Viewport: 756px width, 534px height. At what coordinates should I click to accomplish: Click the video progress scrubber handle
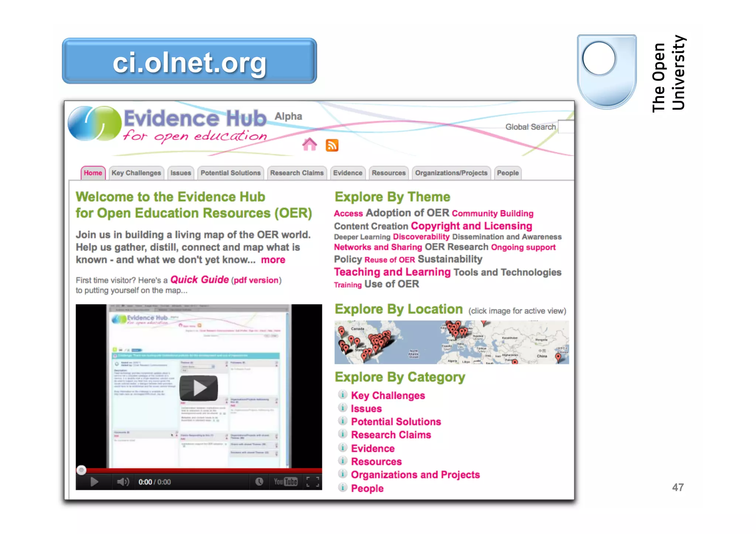pos(81,470)
